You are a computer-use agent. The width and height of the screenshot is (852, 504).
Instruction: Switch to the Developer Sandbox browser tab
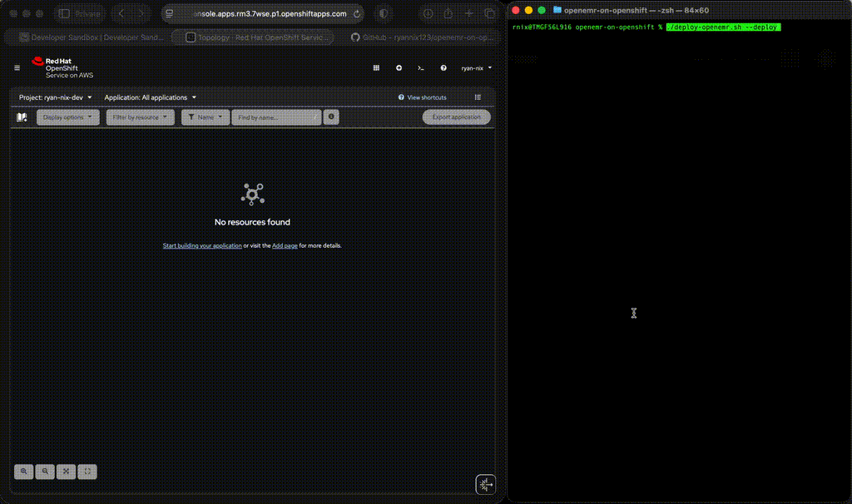pyautogui.click(x=92, y=37)
